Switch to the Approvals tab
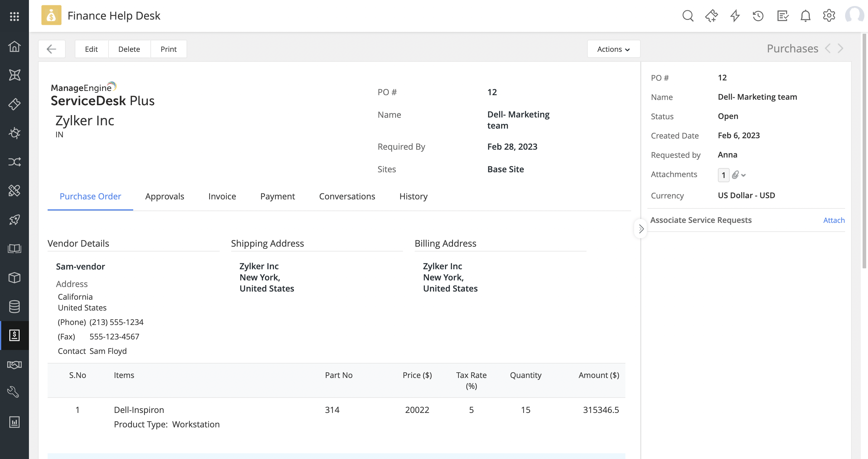Viewport: 868px width, 459px height. coord(165,196)
